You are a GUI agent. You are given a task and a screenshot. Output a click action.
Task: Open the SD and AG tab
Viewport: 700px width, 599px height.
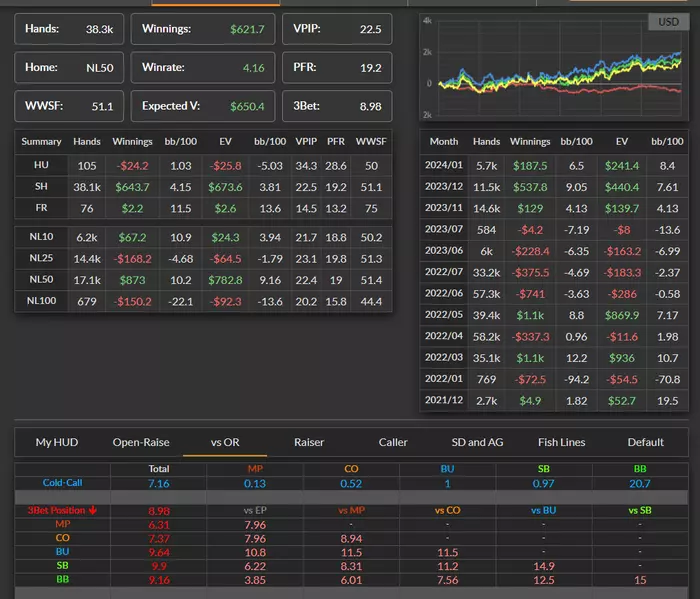coord(477,442)
